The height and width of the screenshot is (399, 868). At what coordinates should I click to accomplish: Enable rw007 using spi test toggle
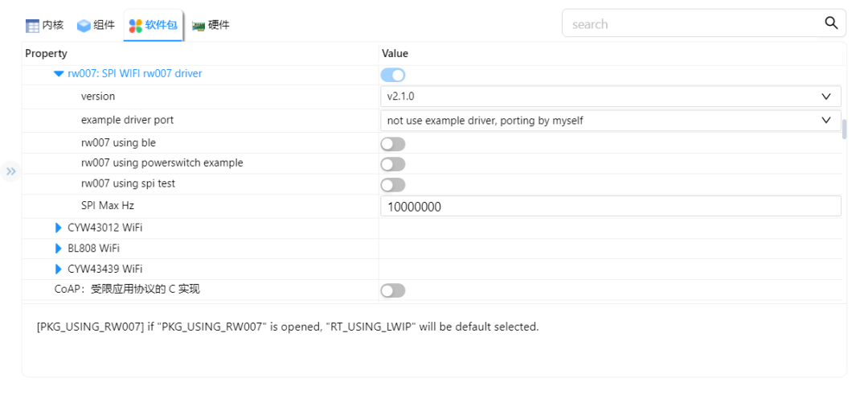coord(392,184)
